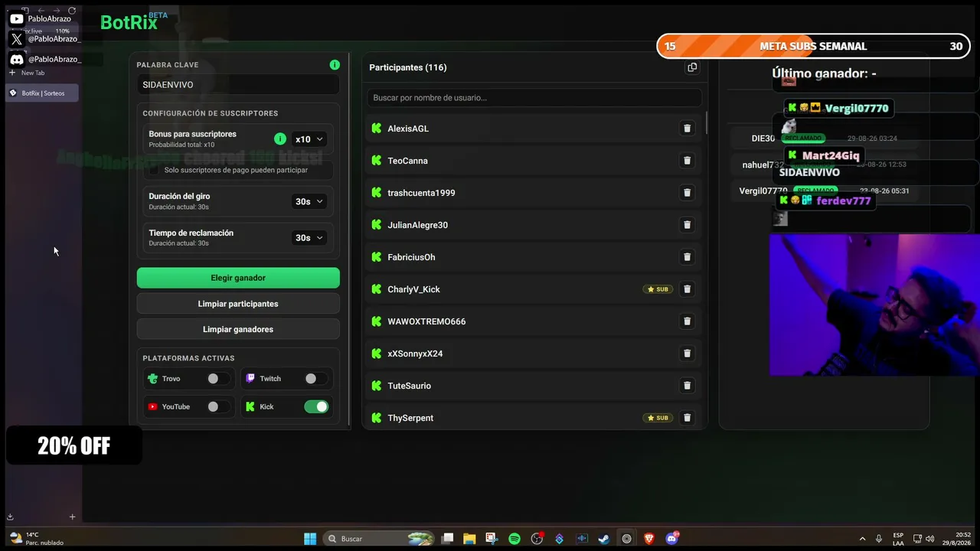Open browser downloads icon in sidebar
980x551 pixels.
click(x=11, y=517)
